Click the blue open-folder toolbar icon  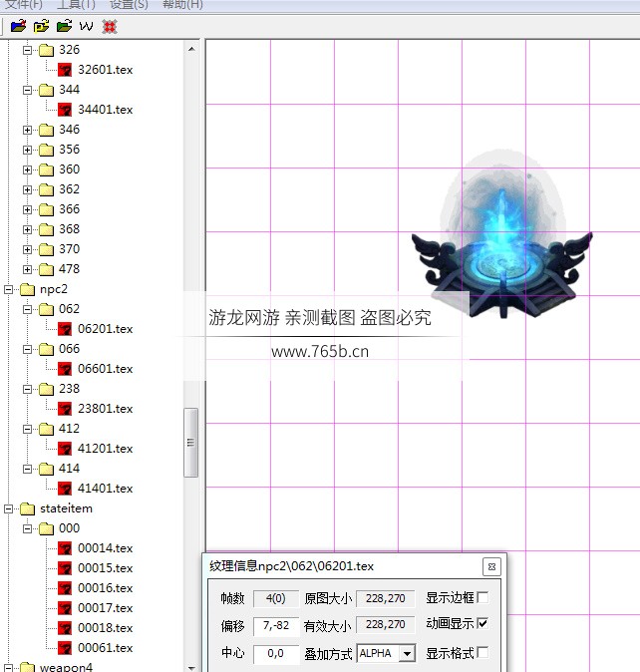[18, 26]
